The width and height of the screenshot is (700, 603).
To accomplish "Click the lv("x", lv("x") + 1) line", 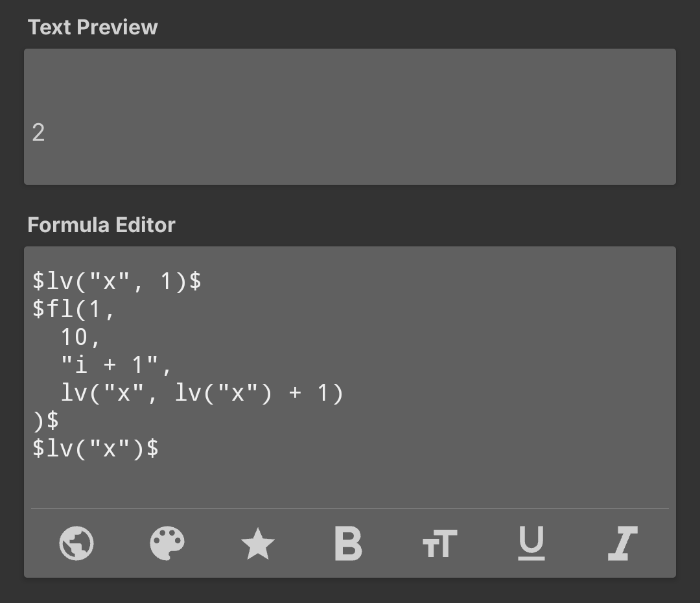I will coord(201,393).
